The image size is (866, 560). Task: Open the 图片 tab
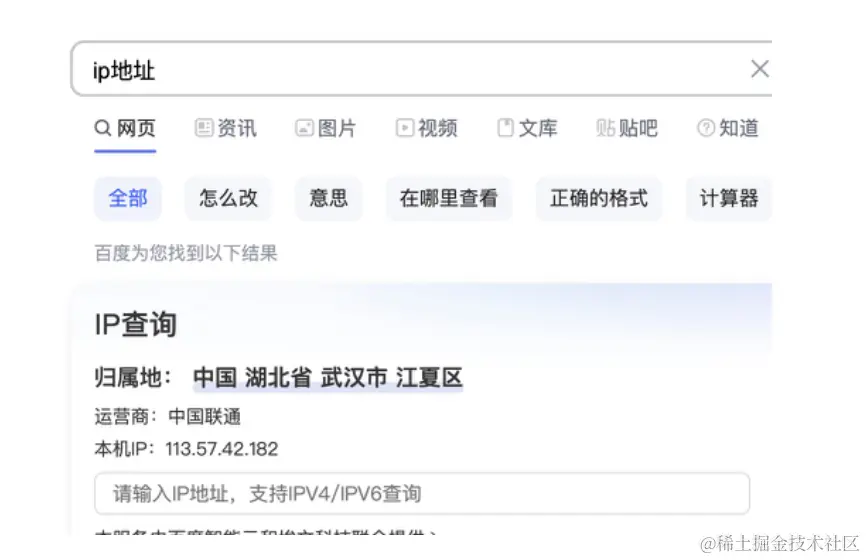pyautogui.click(x=326, y=128)
